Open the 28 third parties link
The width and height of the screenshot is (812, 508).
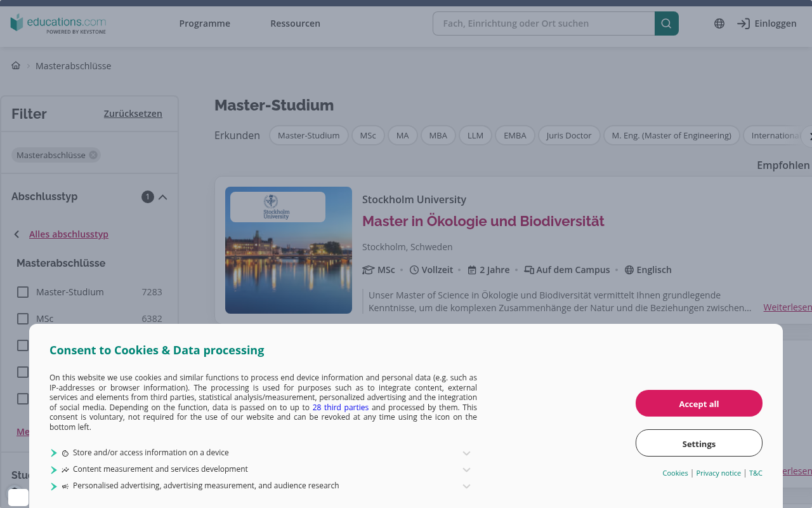click(341, 408)
